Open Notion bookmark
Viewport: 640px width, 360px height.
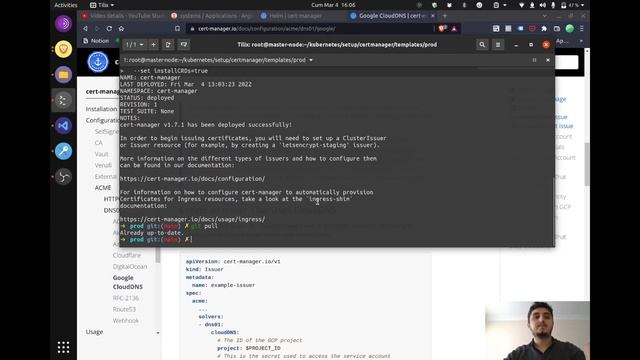(x=96, y=41)
